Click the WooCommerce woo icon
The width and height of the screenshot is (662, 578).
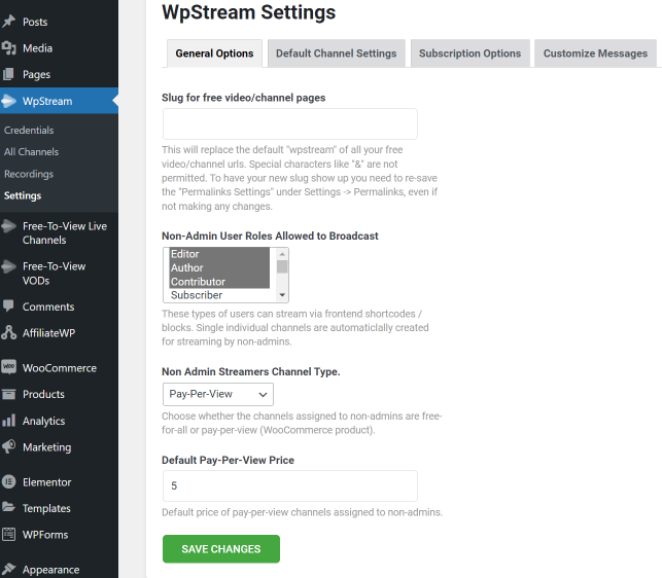(x=9, y=367)
